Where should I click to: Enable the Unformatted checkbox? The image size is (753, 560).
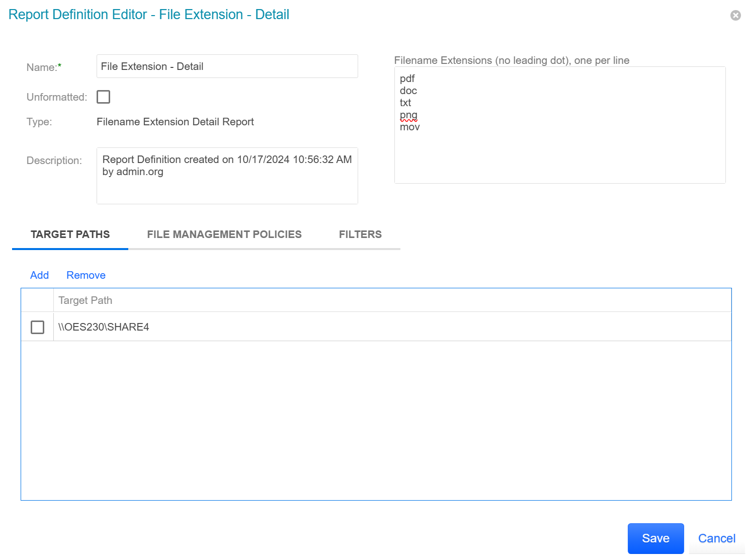click(x=103, y=97)
